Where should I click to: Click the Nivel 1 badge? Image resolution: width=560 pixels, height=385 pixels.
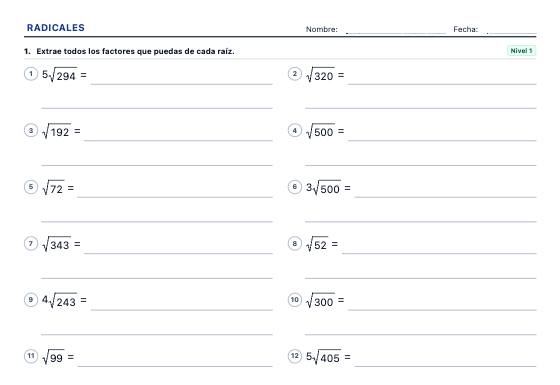[x=521, y=51]
